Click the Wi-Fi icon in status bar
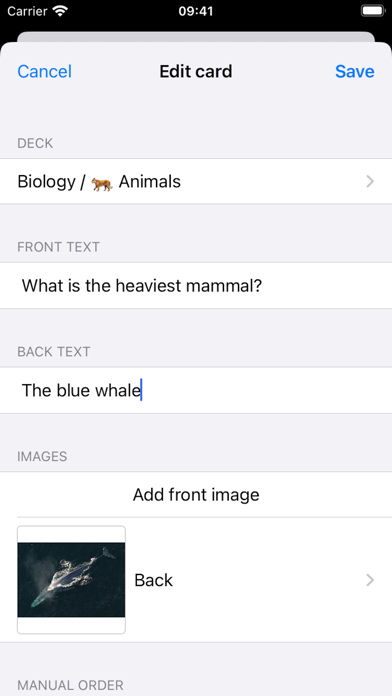The height and width of the screenshot is (696, 392). click(60, 11)
